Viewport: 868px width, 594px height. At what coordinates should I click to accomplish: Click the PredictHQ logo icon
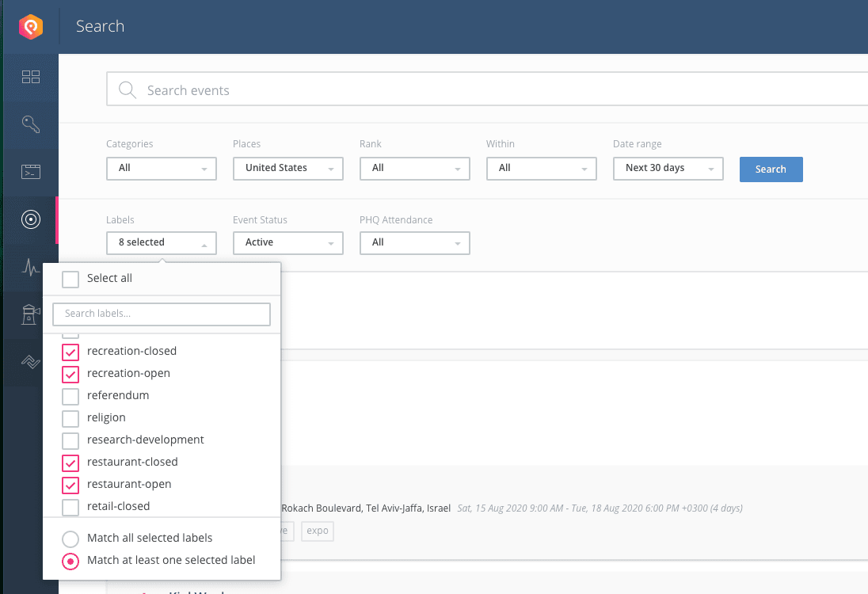point(30,27)
